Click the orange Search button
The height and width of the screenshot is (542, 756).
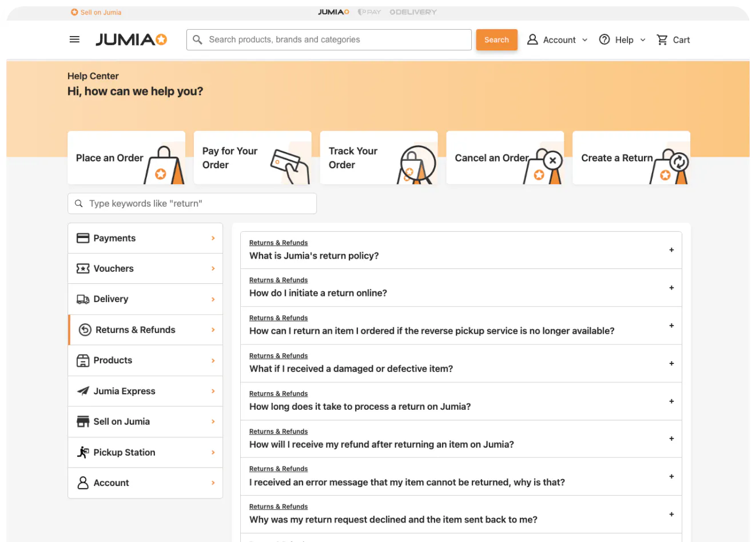(x=497, y=39)
